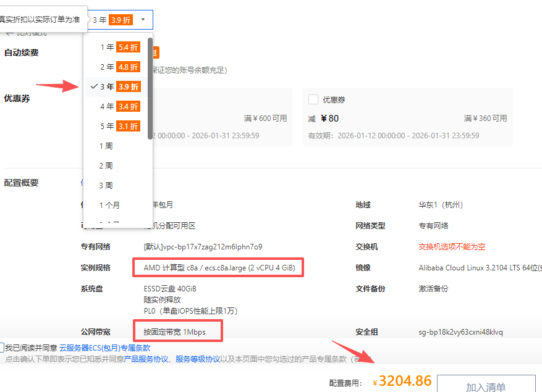Image resolution: width=542 pixels, height=392 pixels.
Task: Tick the 优惠券 checkbox for ¥80 coupon
Action: click(x=313, y=99)
